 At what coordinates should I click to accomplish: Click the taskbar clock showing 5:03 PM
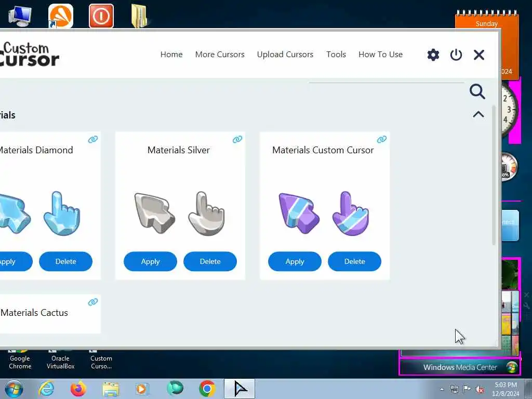(506, 389)
